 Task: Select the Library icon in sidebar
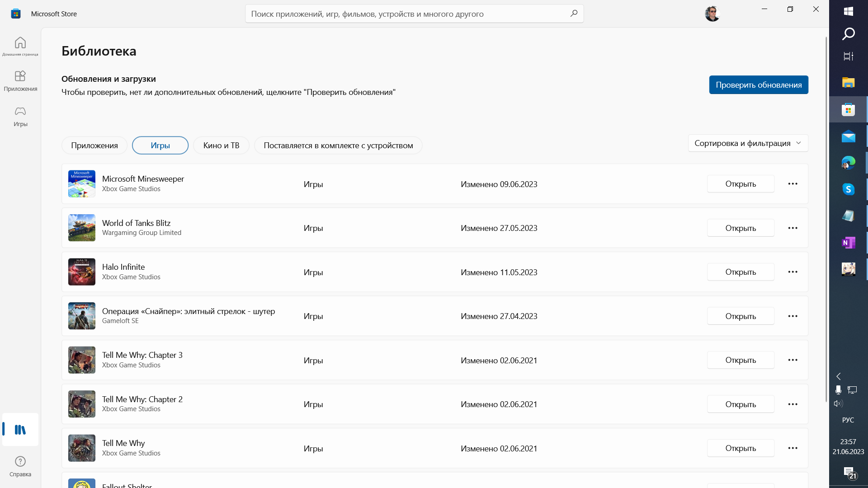(20, 430)
